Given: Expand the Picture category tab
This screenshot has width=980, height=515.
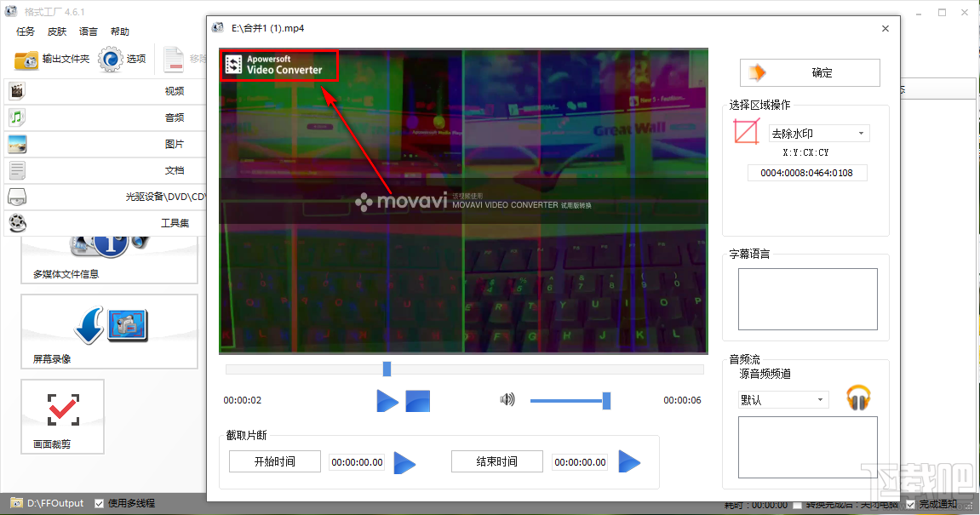Looking at the screenshot, I should [105, 144].
